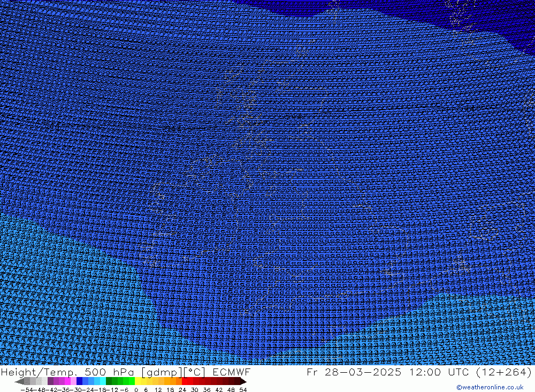Pick the yellow swatch above 0 in the legend
Image resolution: width=535 pixels, height=392 pixels.
[137, 381]
